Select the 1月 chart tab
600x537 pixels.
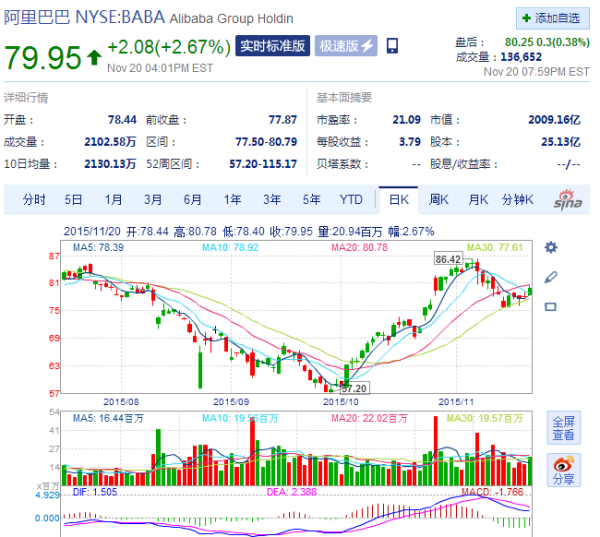coord(113,199)
